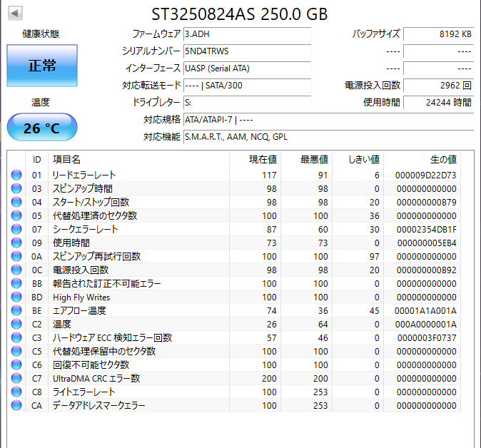The width and height of the screenshot is (481, 448).
Task: Click features field S.M.A.R.T., AAM, NCQ, GPL
Action: [328, 137]
